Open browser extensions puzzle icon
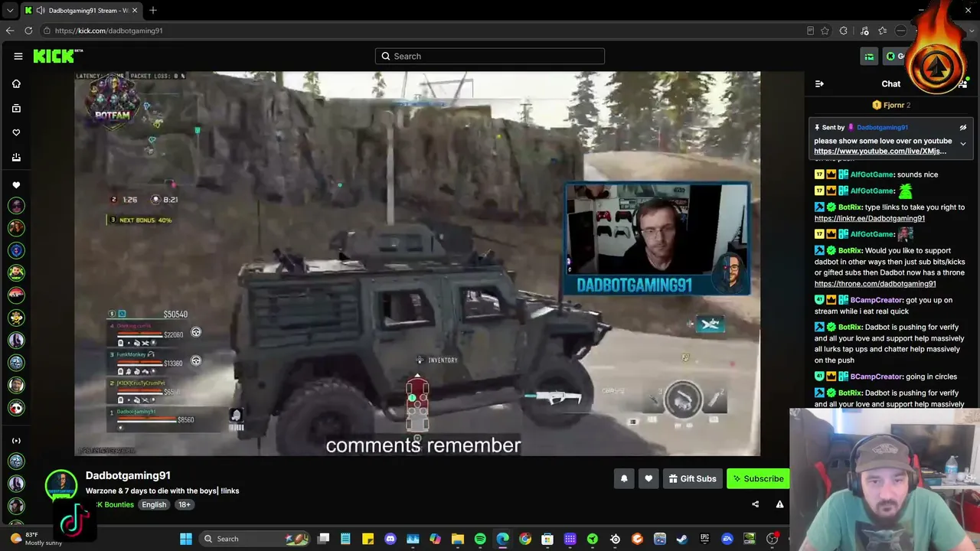The width and height of the screenshot is (980, 551). click(844, 31)
